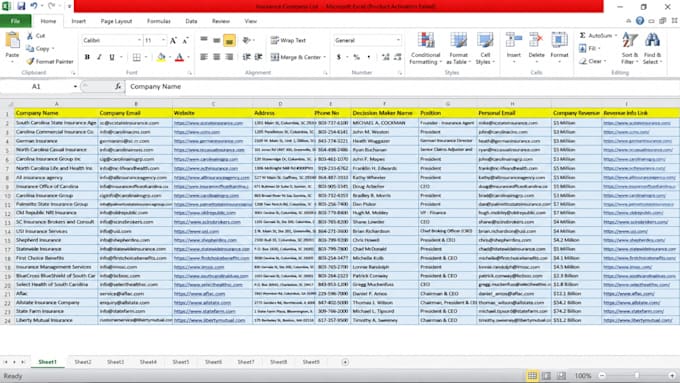
Task: Open the Sheet2 worksheet tab
Action: click(83, 362)
